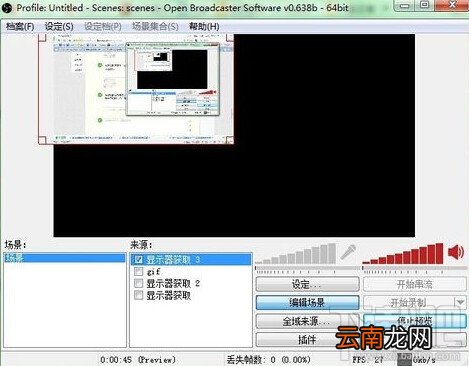Open the 帮助(H) menu
This screenshot has width=469, height=366.
204,26
